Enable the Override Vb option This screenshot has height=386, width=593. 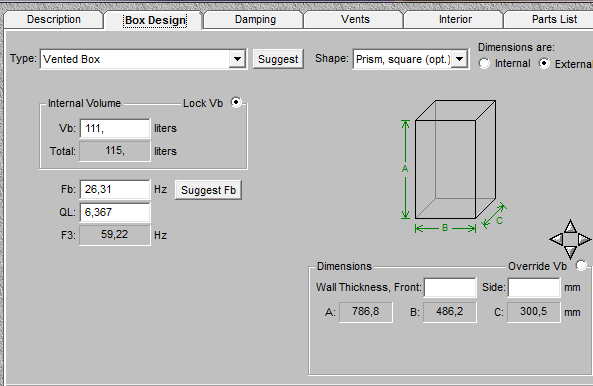[x=581, y=265]
